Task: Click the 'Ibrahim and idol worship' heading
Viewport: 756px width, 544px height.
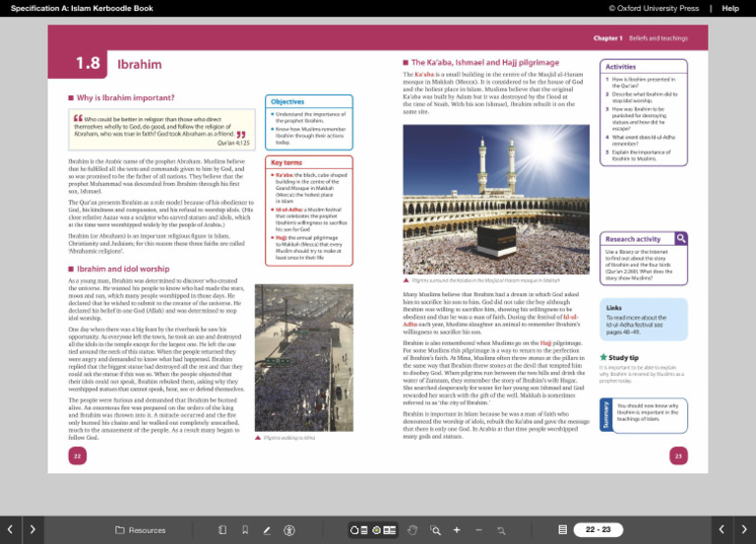Action: tap(123, 269)
